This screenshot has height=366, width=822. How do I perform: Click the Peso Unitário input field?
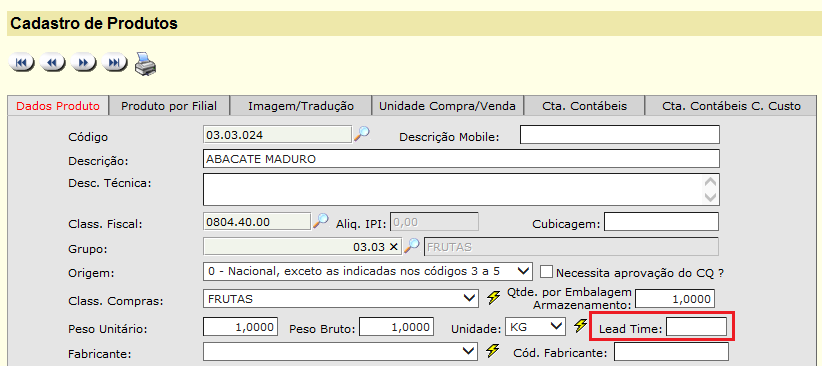click(240, 327)
